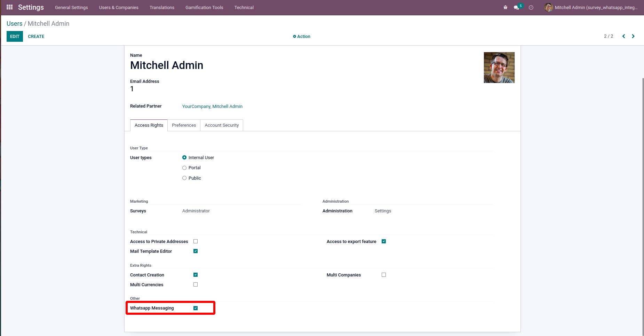Viewport: 644px width, 336px height.
Task: Expand the Technical menu
Action: pyautogui.click(x=244, y=7)
